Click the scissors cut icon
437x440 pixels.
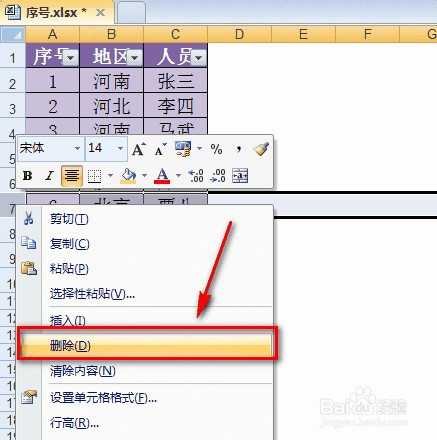point(29,218)
